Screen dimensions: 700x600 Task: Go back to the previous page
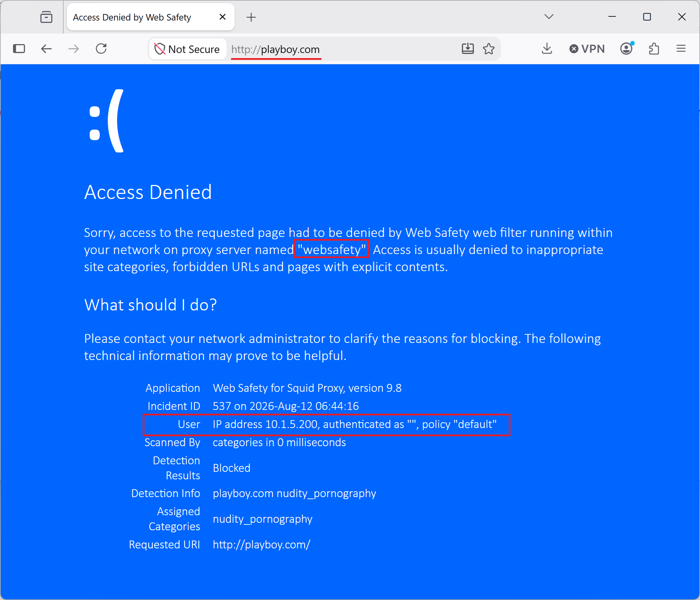click(x=46, y=49)
